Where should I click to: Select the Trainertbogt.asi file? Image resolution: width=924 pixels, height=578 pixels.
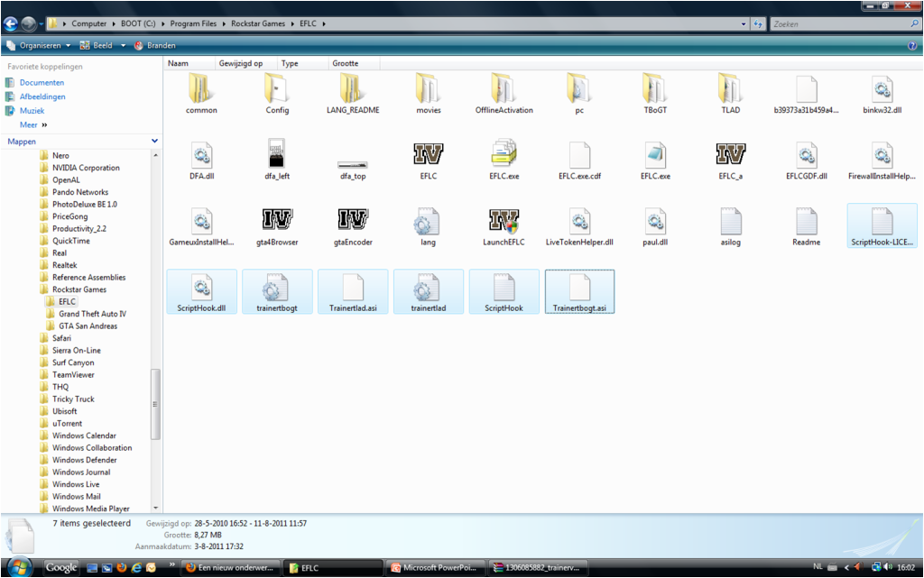coord(579,292)
